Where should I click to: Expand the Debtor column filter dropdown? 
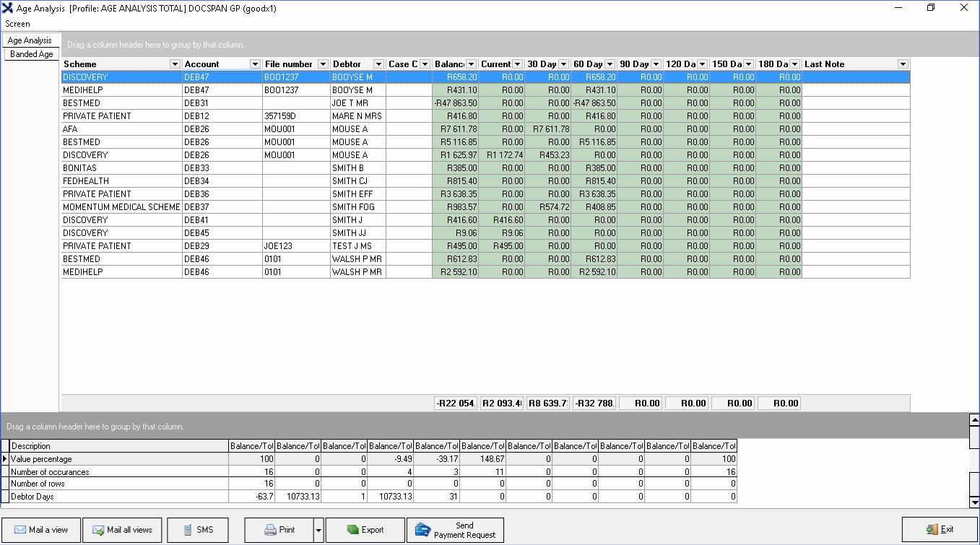click(378, 64)
